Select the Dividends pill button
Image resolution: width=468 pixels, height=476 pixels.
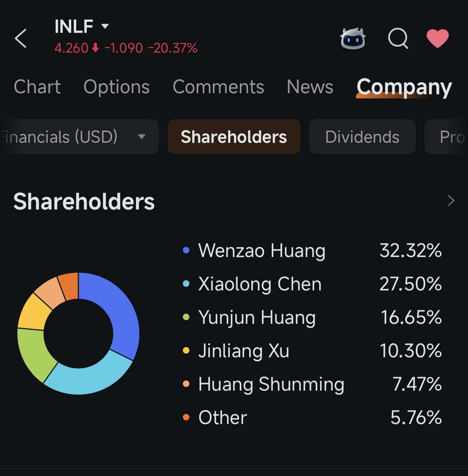362,137
